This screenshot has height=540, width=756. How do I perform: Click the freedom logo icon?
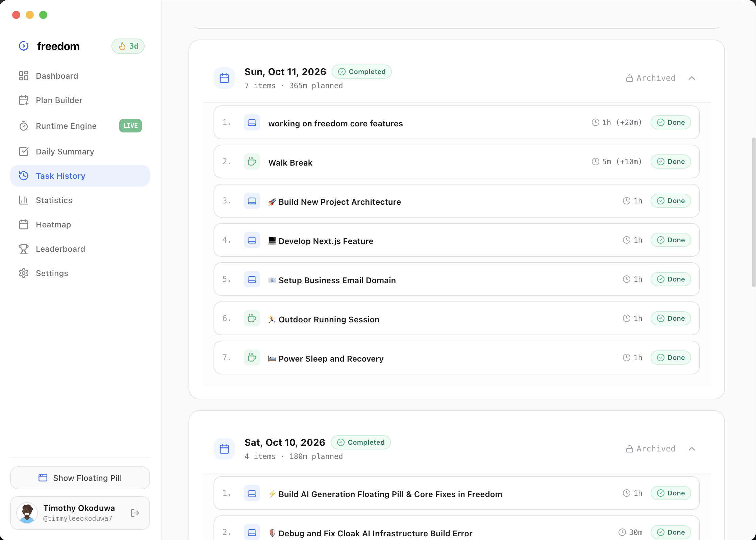coord(24,46)
